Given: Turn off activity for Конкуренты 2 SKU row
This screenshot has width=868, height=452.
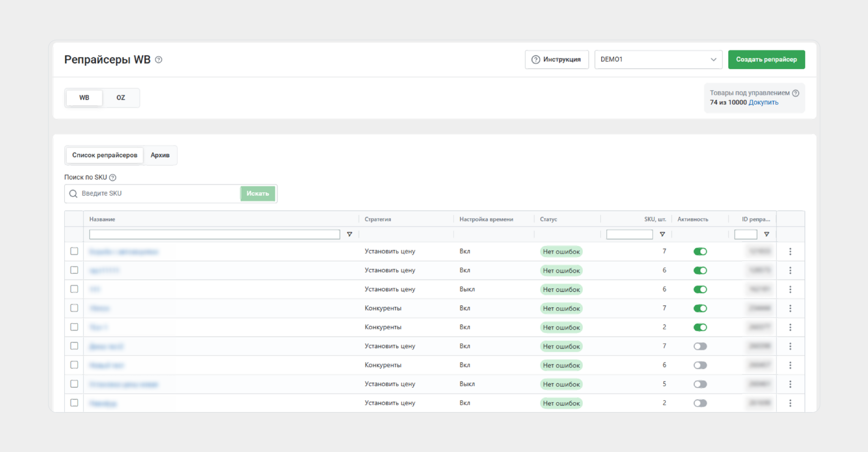Looking at the screenshot, I should pos(700,327).
